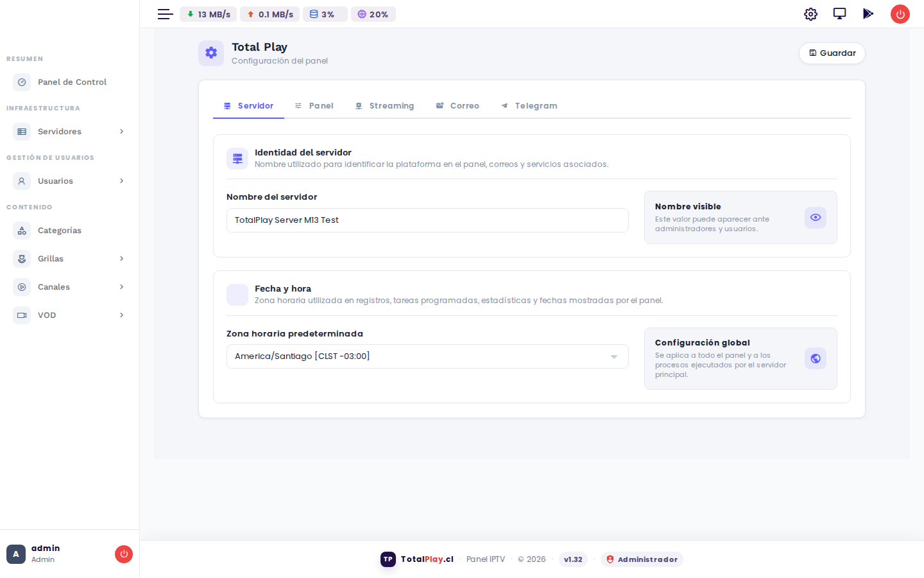
Task: Open the Streaming tab
Action: point(385,106)
